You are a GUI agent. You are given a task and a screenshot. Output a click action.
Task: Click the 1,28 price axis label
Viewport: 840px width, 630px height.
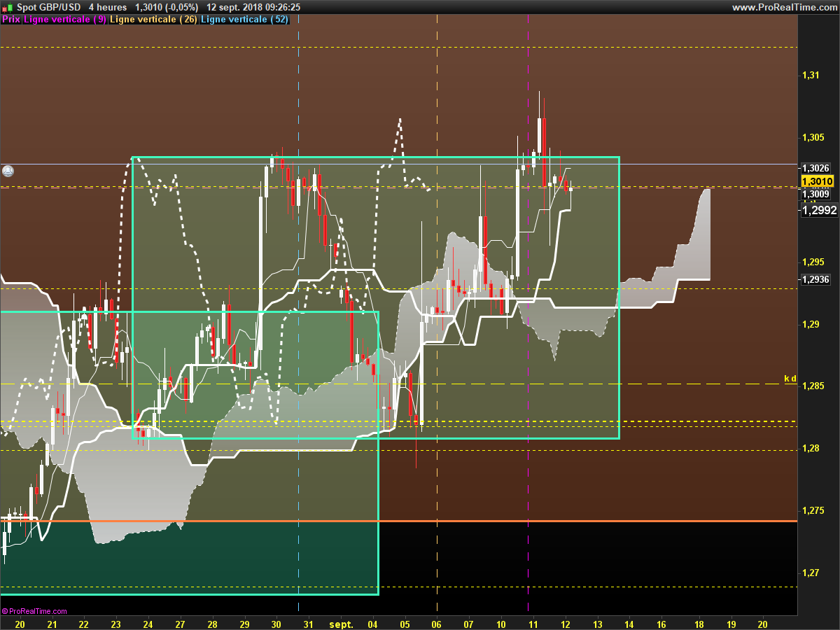[x=811, y=448]
